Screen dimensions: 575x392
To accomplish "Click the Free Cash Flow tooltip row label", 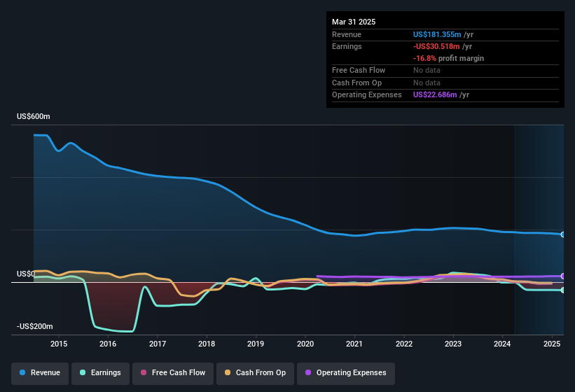I will point(359,70).
